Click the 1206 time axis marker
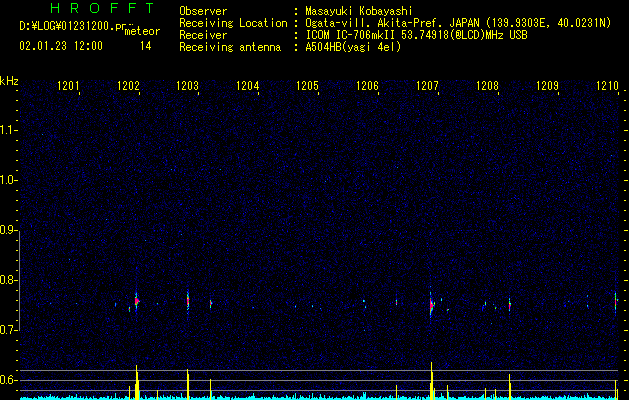This screenshot has height=400, width=629. (367, 86)
